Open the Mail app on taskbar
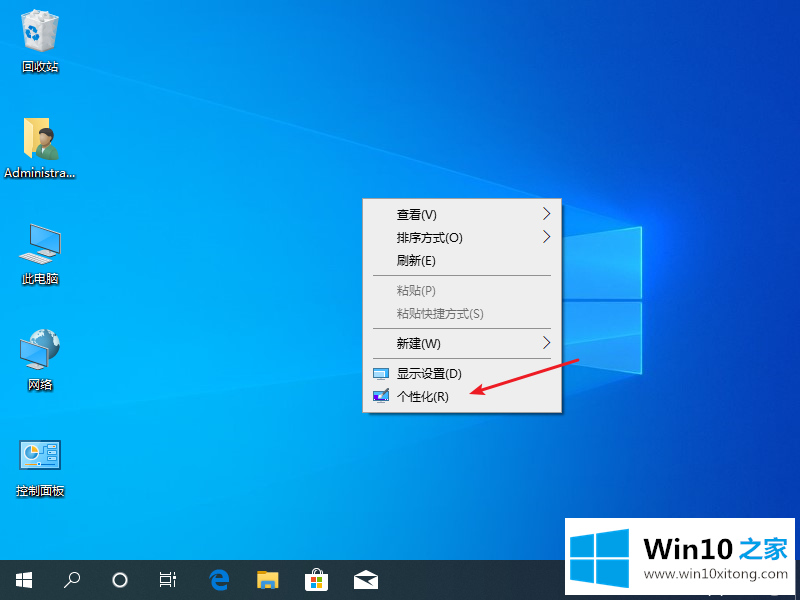Image resolution: width=800 pixels, height=600 pixels. [x=365, y=579]
